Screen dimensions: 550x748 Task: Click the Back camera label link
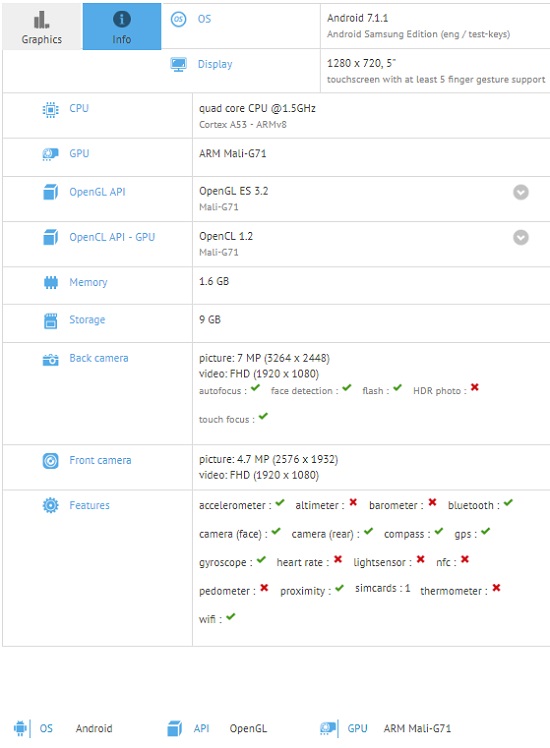pos(99,358)
